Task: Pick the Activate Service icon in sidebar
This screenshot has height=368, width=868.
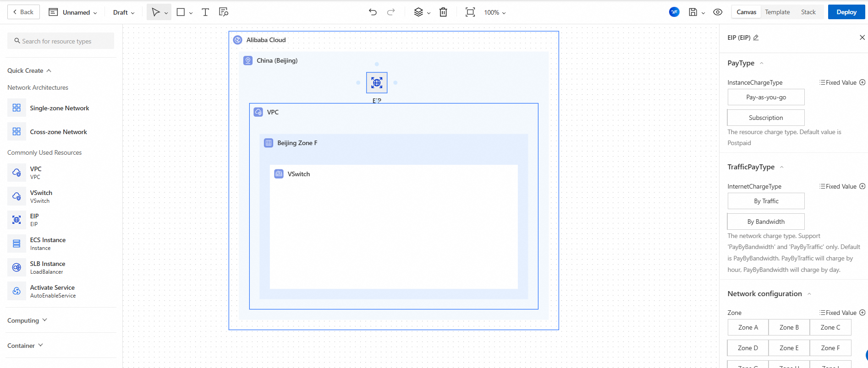Action: pos(16,291)
